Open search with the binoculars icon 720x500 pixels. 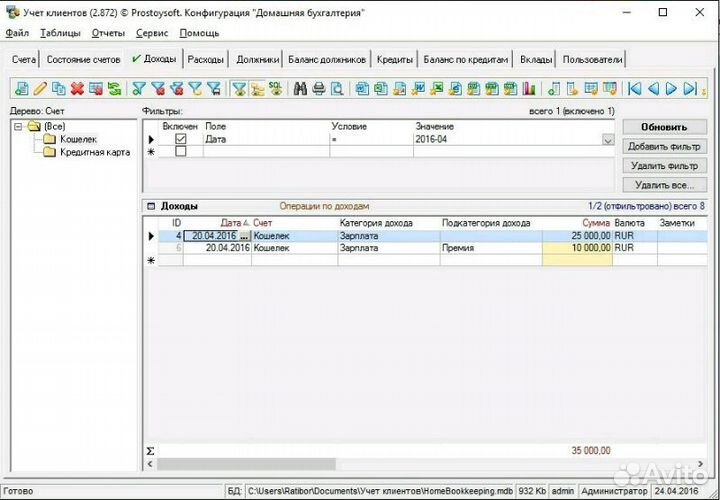(x=300, y=89)
